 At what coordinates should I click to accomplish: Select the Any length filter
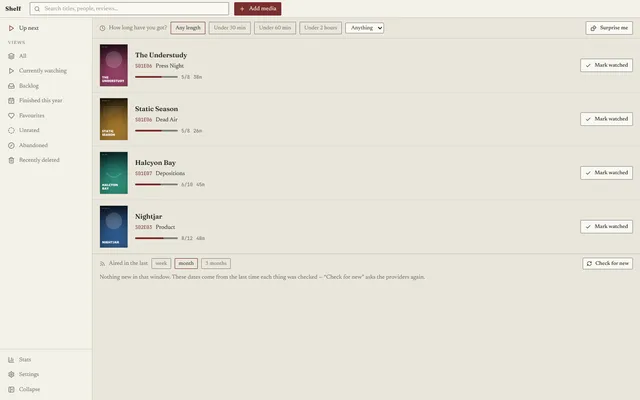click(x=188, y=28)
